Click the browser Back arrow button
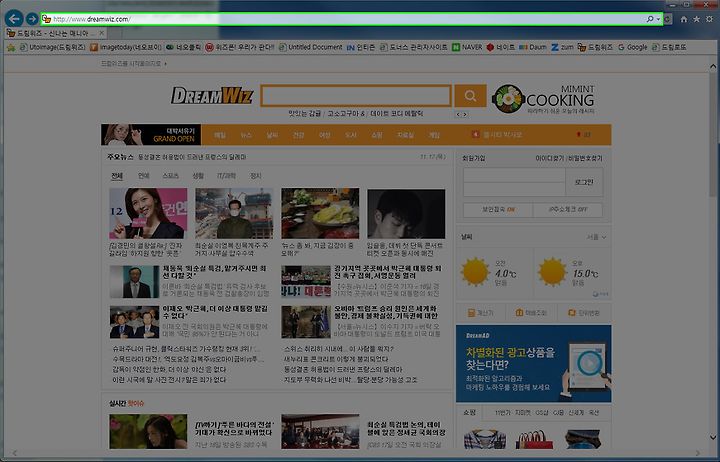This screenshot has height=462, width=720. pos(14,19)
